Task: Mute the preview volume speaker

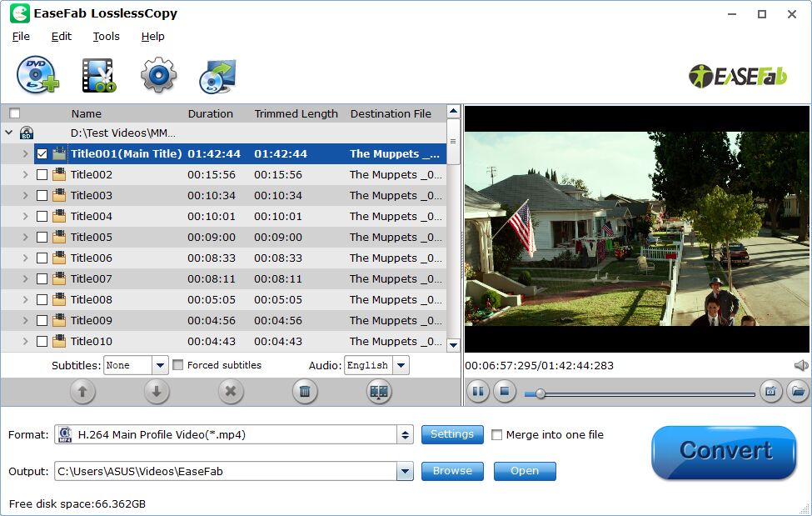Action: click(801, 366)
